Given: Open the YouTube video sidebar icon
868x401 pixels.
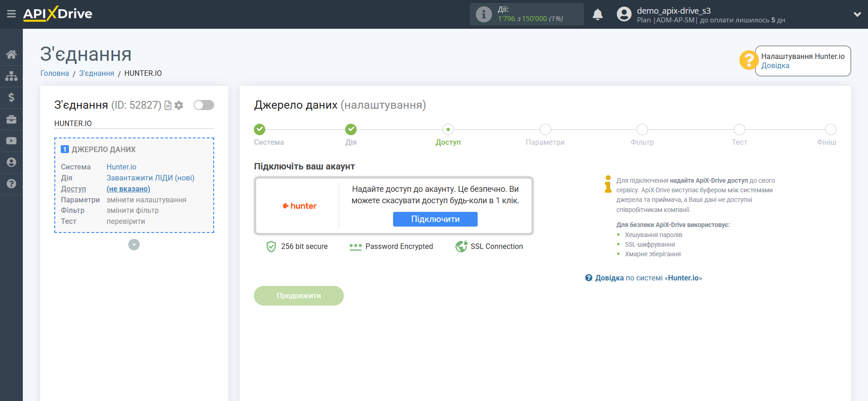Looking at the screenshot, I should [11, 141].
